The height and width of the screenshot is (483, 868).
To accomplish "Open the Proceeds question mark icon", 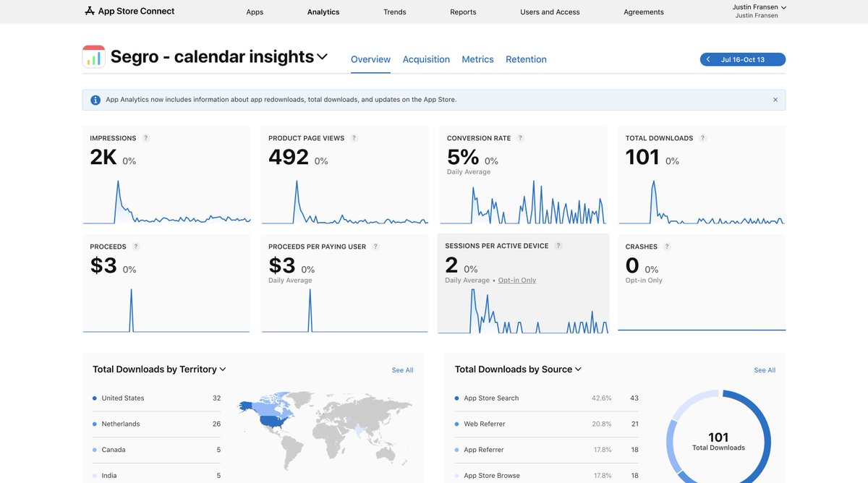I will pyautogui.click(x=135, y=246).
